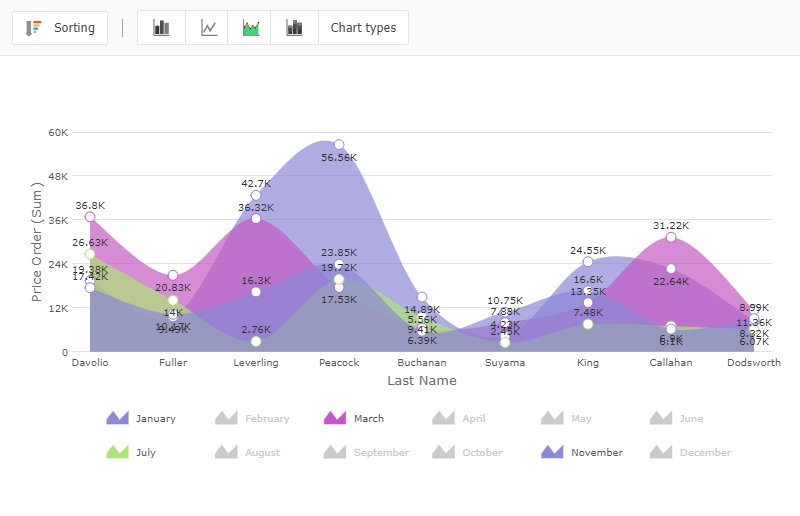Select the line chart icon
Viewport: 800px width, 516px height.
(208, 28)
